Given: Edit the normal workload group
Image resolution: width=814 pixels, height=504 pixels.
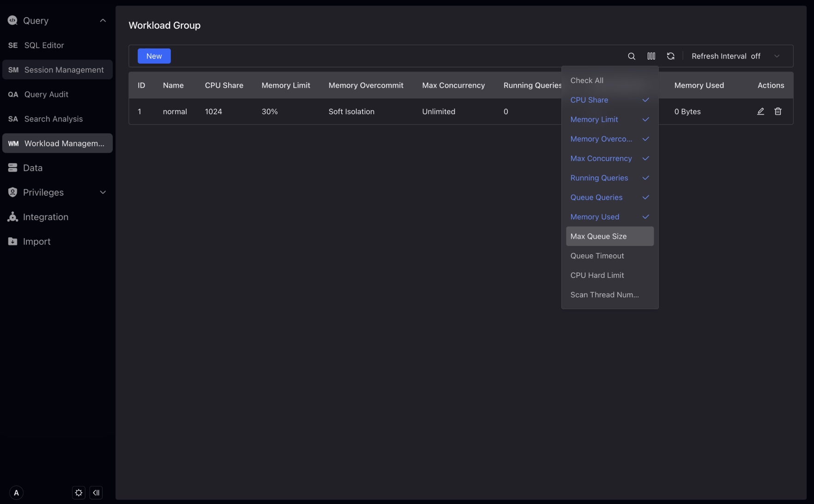Looking at the screenshot, I should pos(760,112).
